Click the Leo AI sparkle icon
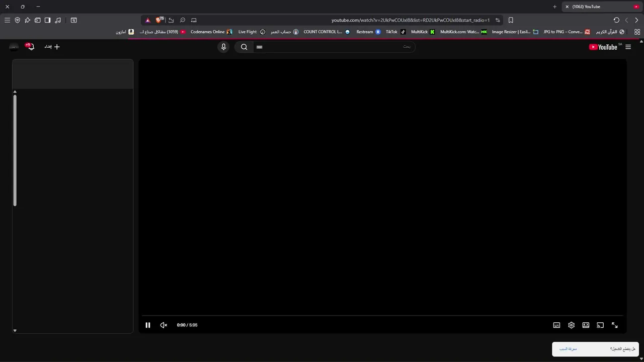The image size is (644, 362). [x=27, y=20]
